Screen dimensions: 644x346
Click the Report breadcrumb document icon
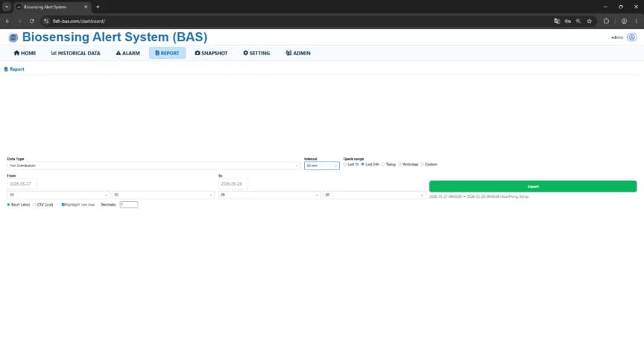point(6,69)
